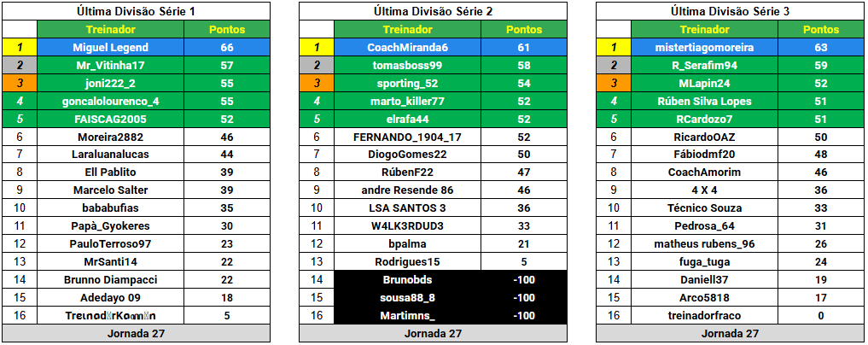
Task: Select the Jornada 27 footer under Série 2
Action: pyautogui.click(x=434, y=333)
